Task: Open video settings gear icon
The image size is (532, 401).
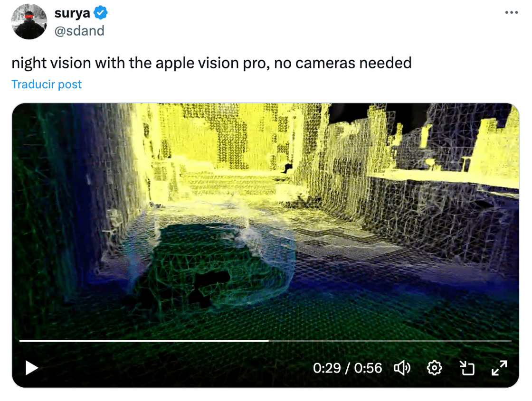Action: point(434,368)
